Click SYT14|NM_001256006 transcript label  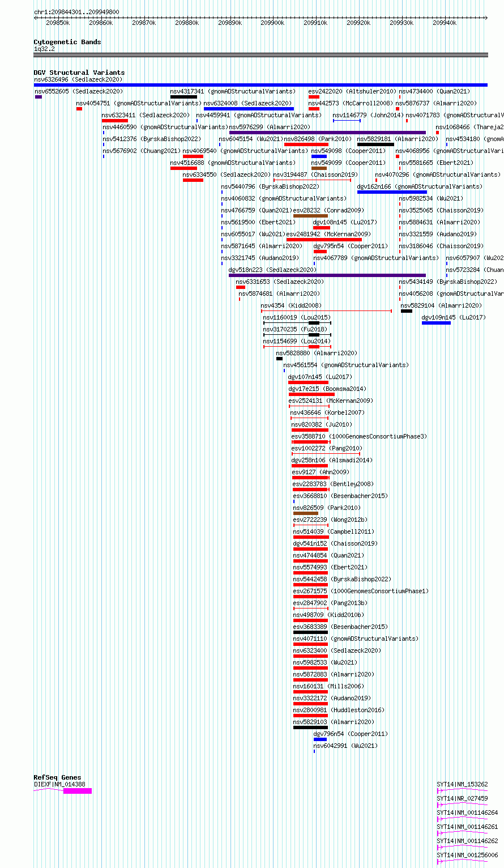(467, 855)
